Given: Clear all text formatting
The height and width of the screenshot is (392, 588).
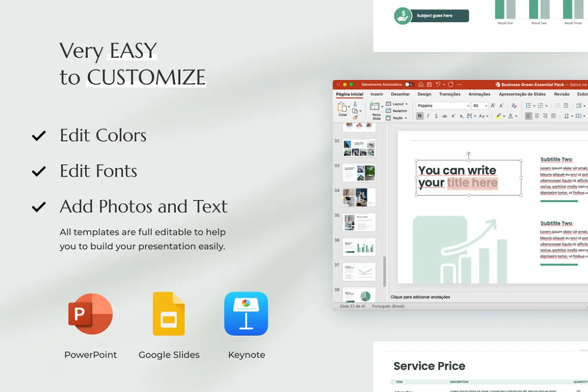Looking at the screenshot, I should pyautogui.click(x=514, y=106).
